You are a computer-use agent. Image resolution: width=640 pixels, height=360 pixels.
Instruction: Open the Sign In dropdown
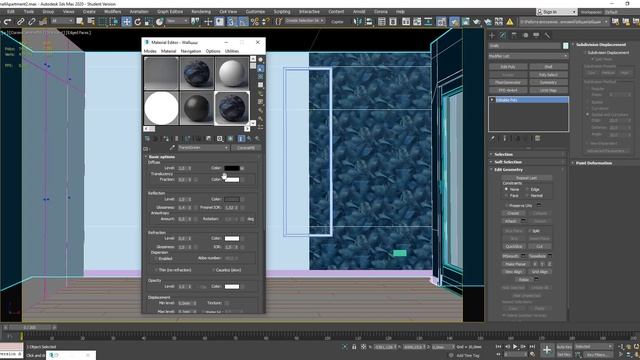(x=556, y=12)
